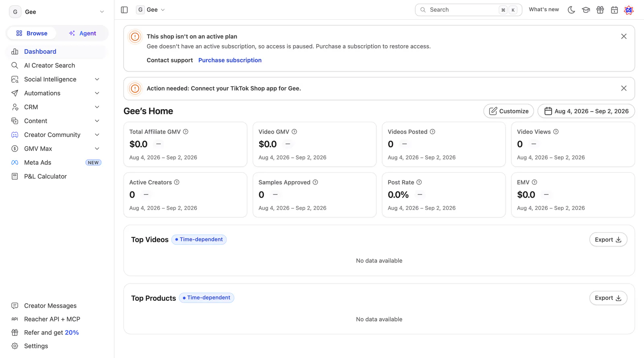Switch to Browse mode

coord(32,33)
